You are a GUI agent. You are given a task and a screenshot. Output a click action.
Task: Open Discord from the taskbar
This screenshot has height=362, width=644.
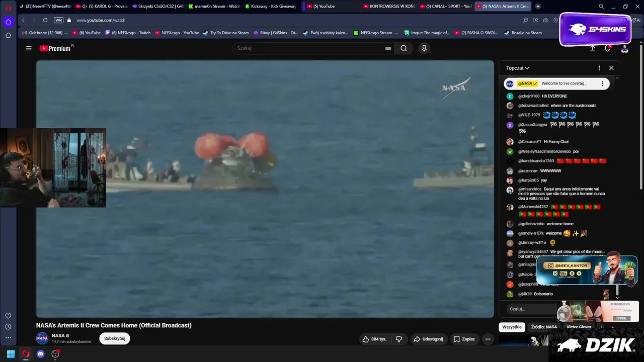pos(41,354)
